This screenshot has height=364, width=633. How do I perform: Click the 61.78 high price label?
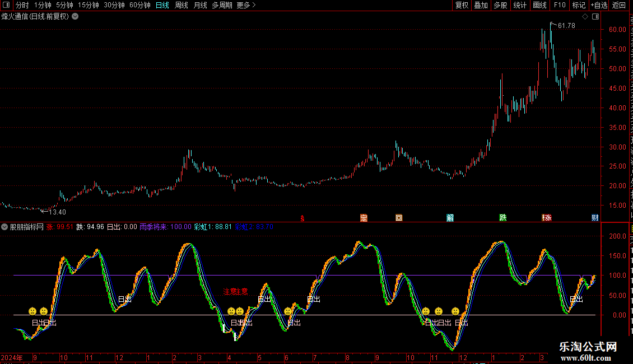coord(566,25)
